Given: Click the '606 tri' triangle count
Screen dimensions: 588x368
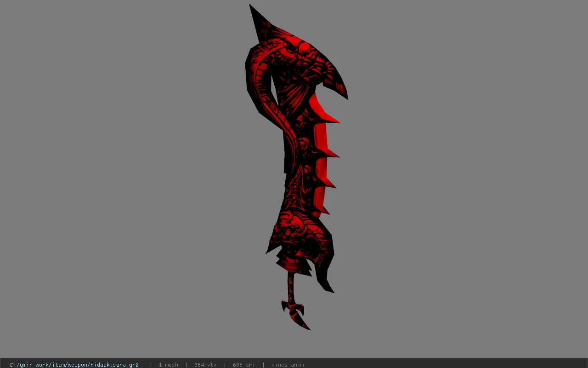Looking at the screenshot, I should 243,365.
